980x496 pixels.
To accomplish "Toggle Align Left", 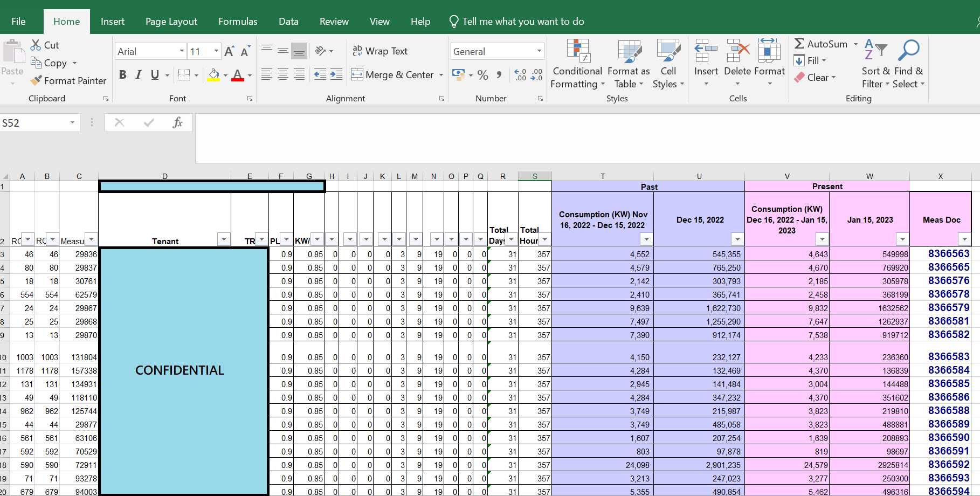I will (x=267, y=74).
